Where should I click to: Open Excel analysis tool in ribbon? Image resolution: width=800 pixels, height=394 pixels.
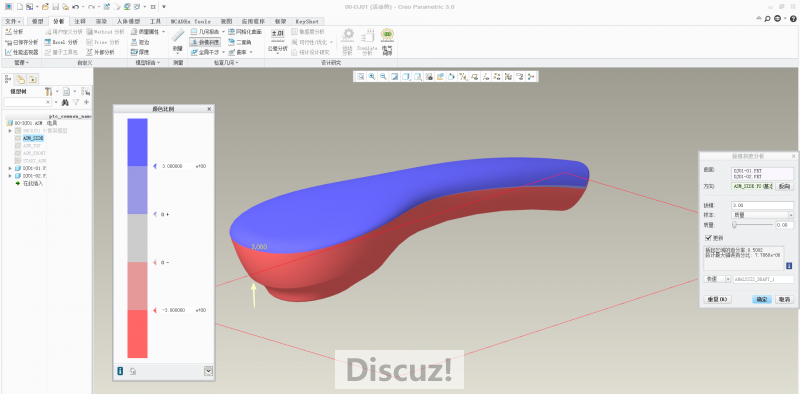61,42
